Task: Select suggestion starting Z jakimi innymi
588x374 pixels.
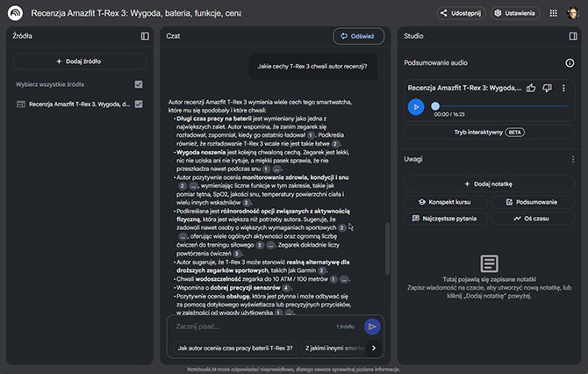Action: click(335, 349)
